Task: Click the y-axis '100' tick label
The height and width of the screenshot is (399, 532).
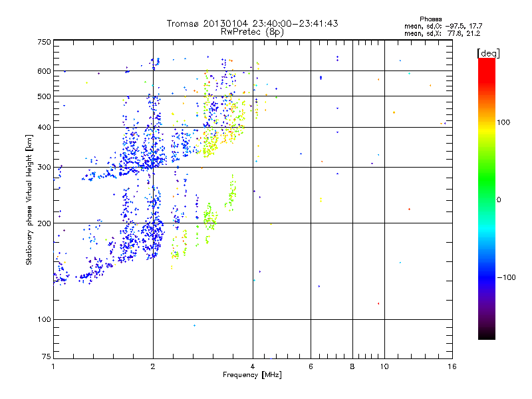Action: pos(45,320)
